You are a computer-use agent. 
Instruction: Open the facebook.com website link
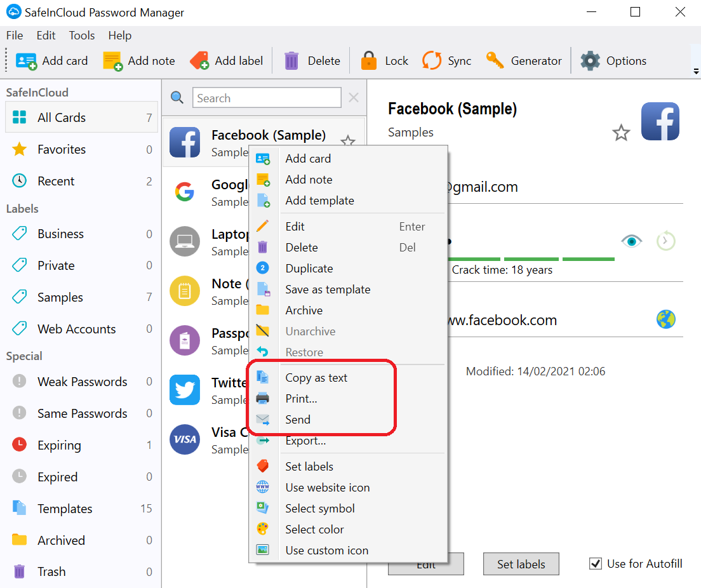(502, 320)
